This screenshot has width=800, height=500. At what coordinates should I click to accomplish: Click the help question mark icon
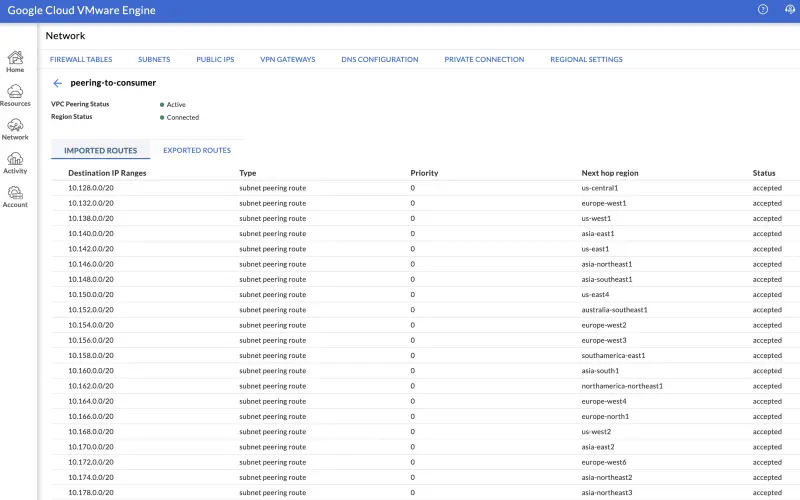763,9
